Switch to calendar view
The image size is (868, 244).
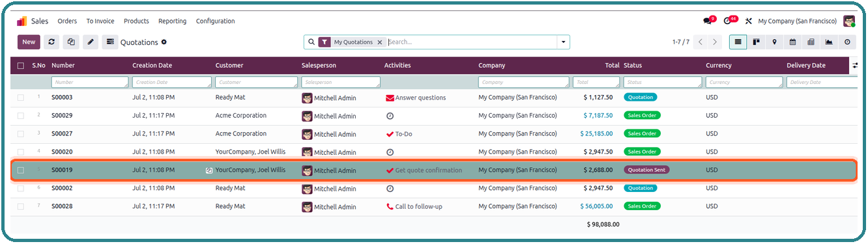tap(792, 42)
